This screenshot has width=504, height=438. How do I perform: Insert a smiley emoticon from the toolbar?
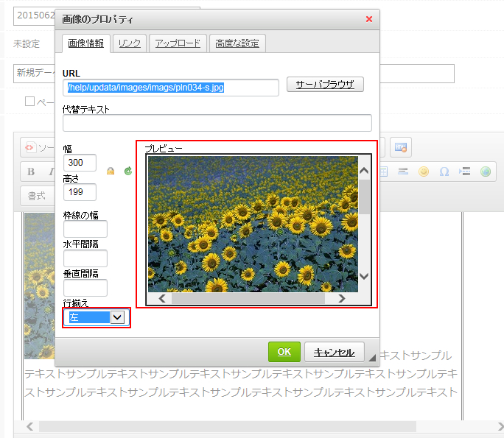tap(424, 172)
